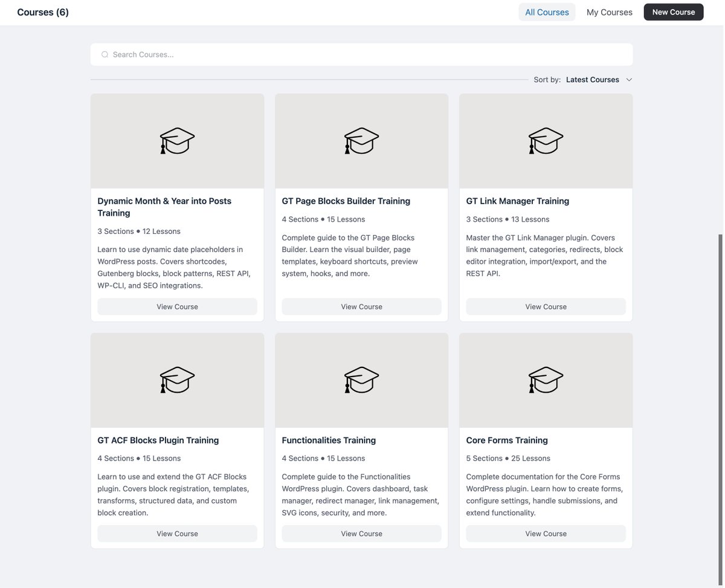Focus the Search Courses input field

coord(361,54)
